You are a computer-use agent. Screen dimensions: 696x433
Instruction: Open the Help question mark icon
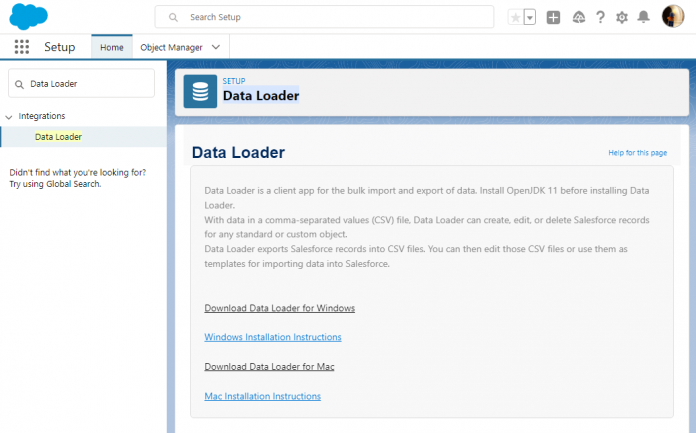[600, 17]
